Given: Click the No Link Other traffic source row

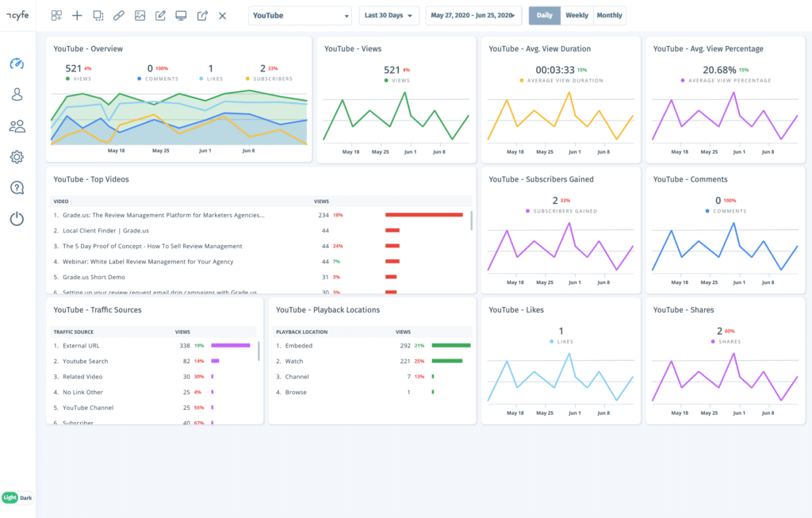Looking at the screenshot, I should click(154, 392).
